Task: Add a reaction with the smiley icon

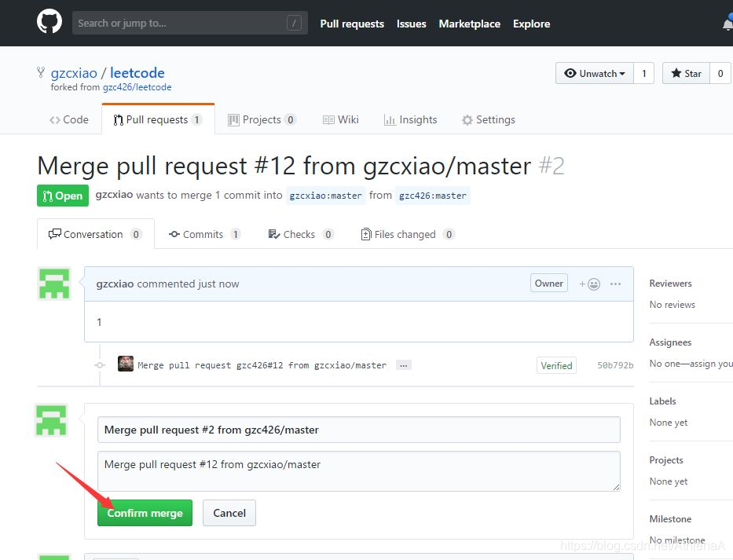Action: coord(590,284)
